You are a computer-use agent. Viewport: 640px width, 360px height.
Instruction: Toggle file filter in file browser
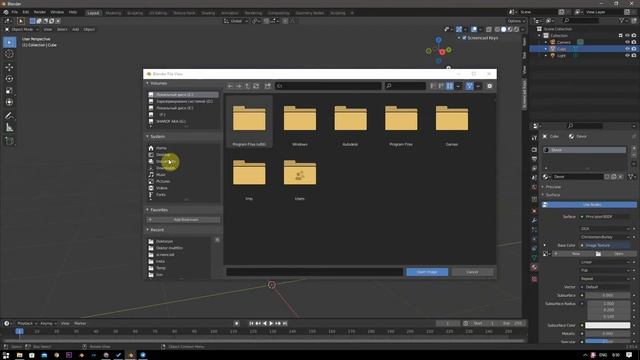tap(469, 86)
